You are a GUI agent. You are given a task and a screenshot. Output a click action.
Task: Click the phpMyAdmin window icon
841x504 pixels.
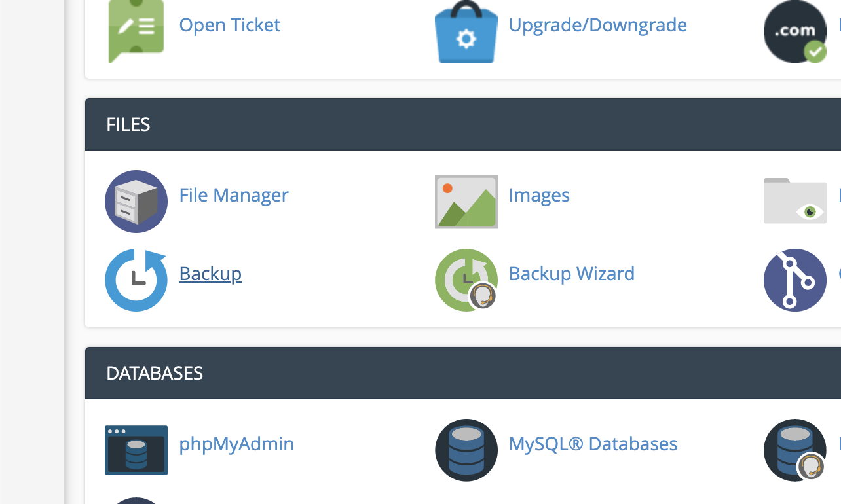point(136,450)
